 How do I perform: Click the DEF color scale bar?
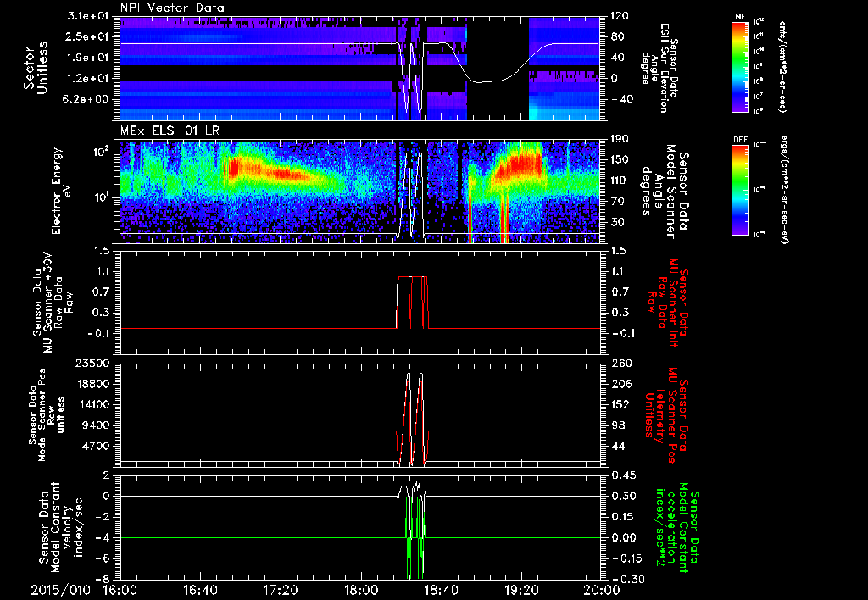click(741, 190)
